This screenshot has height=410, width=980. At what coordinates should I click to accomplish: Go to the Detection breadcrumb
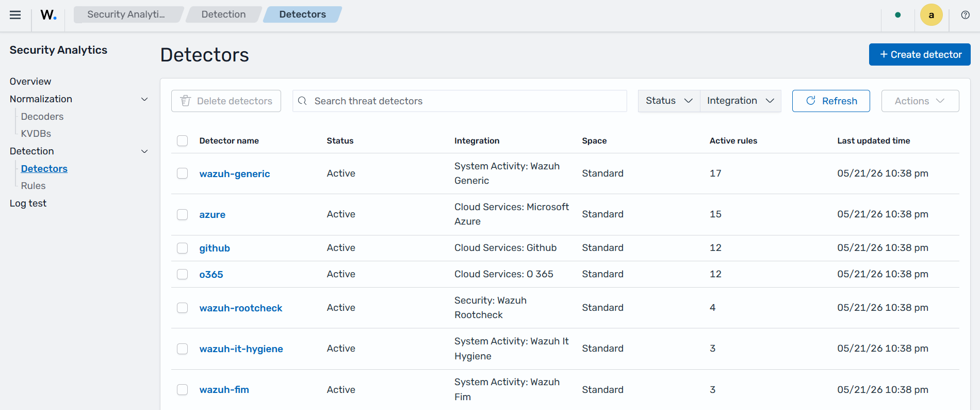click(223, 14)
